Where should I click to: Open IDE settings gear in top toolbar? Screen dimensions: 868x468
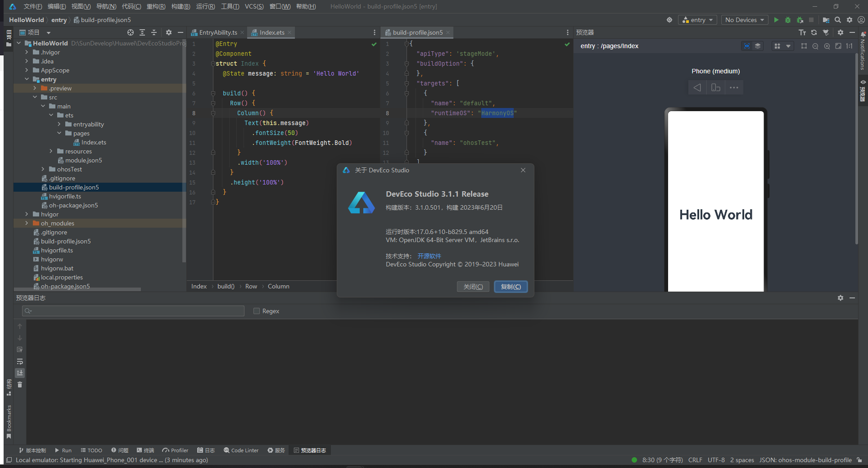pos(850,20)
